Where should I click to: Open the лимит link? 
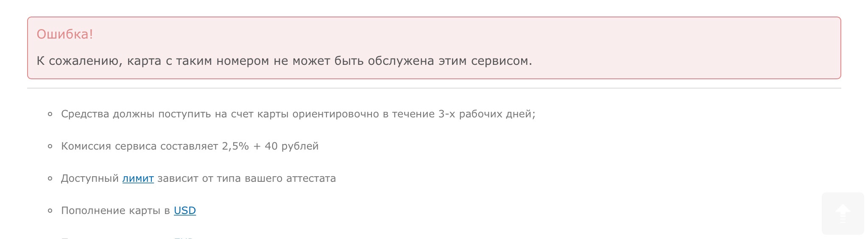[138, 178]
